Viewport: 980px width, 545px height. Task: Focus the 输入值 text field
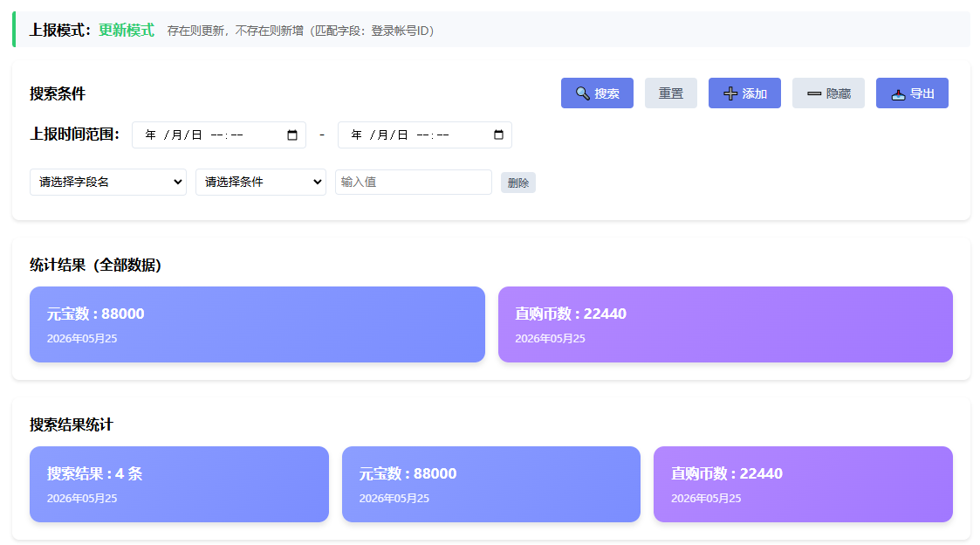413,182
